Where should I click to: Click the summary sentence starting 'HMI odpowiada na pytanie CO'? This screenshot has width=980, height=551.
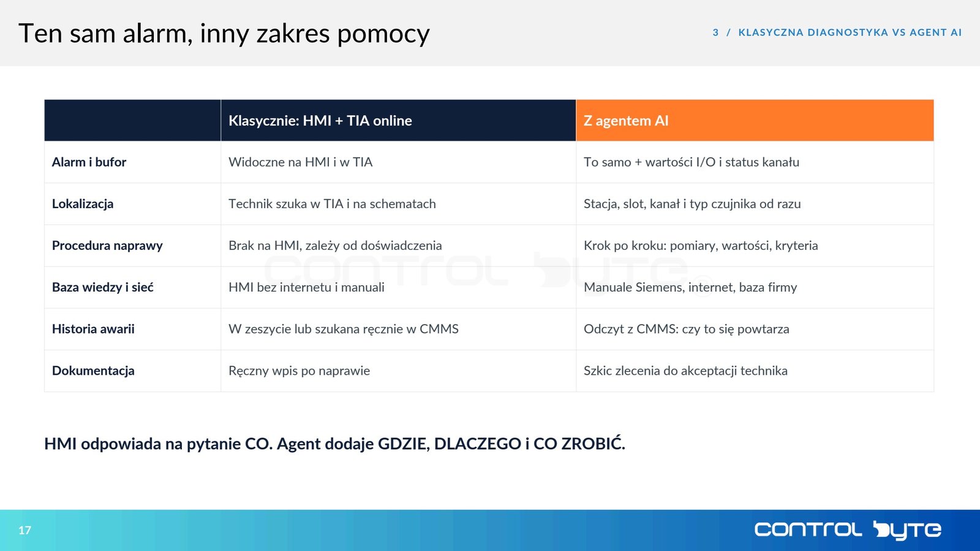tap(334, 444)
